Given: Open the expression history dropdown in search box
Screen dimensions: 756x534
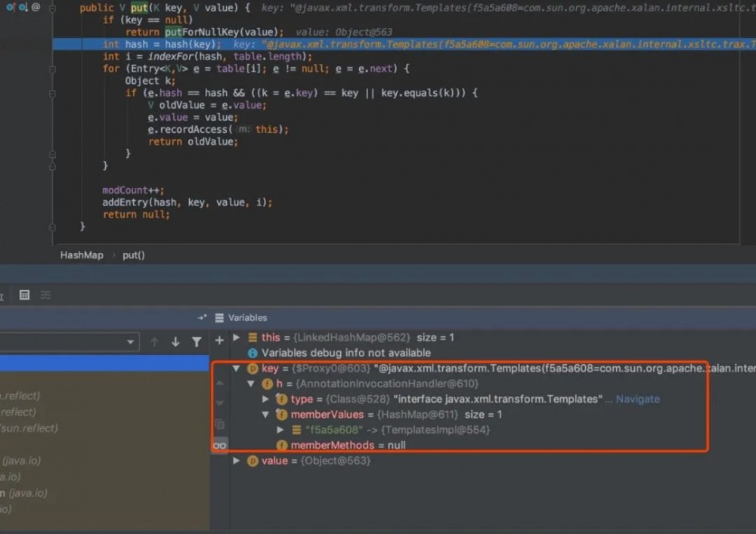Looking at the screenshot, I should 131,341.
